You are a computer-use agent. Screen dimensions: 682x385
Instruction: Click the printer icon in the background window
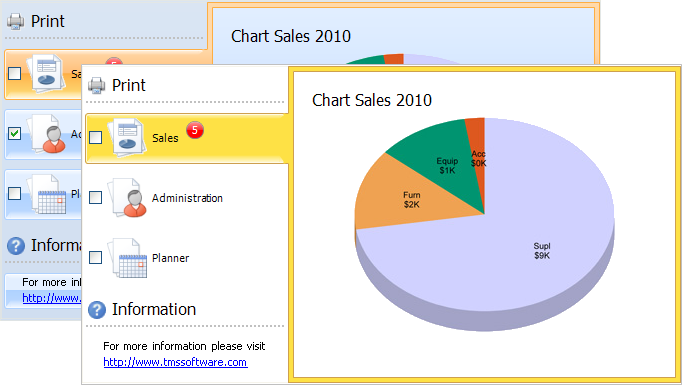pos(16,22)
